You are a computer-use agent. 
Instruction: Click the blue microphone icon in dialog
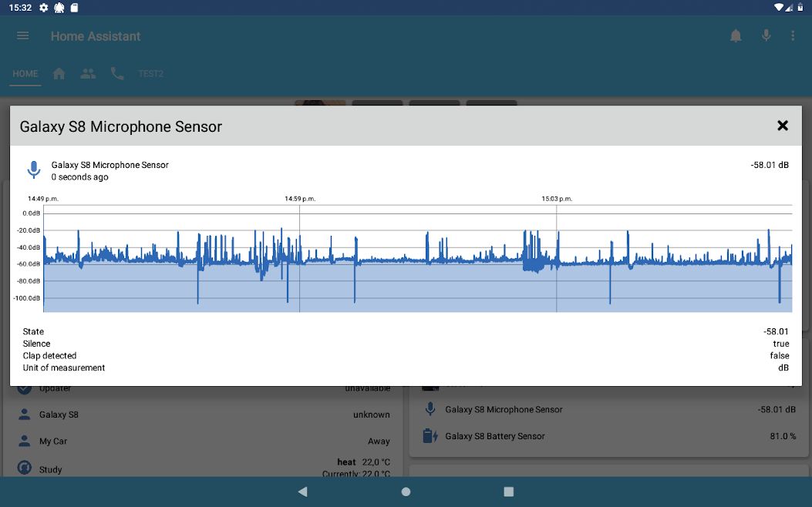click(34, 170)
